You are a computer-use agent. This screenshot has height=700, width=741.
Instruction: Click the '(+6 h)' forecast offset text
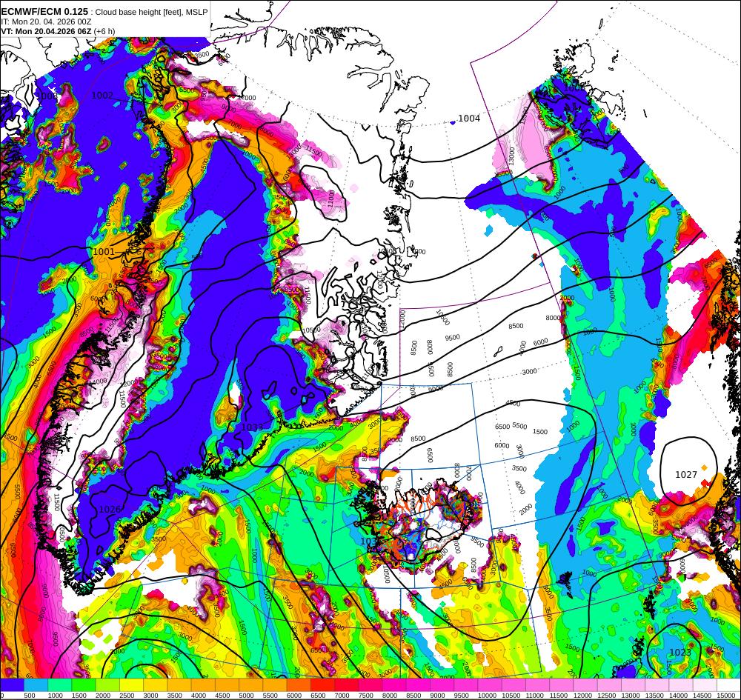(104, 32)
